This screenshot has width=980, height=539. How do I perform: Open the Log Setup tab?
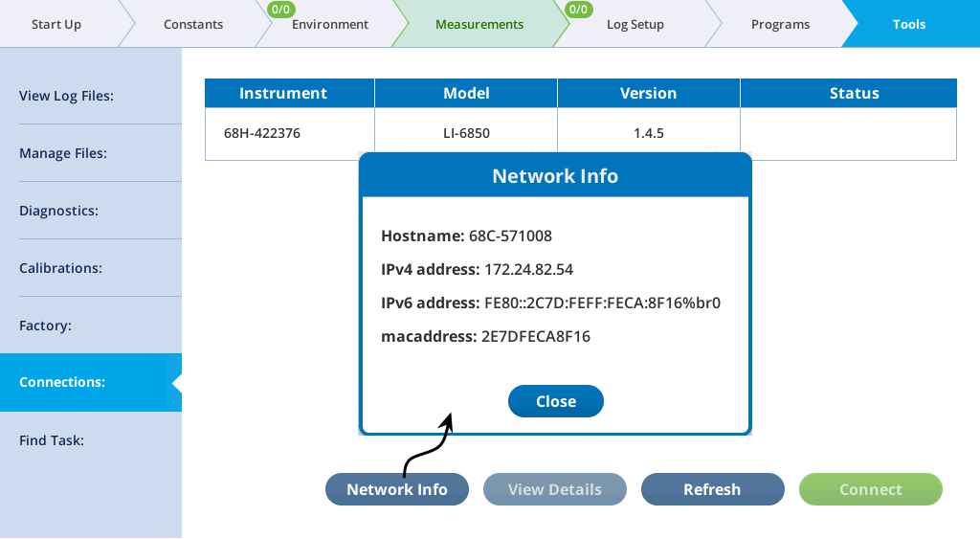coord(635,24)
